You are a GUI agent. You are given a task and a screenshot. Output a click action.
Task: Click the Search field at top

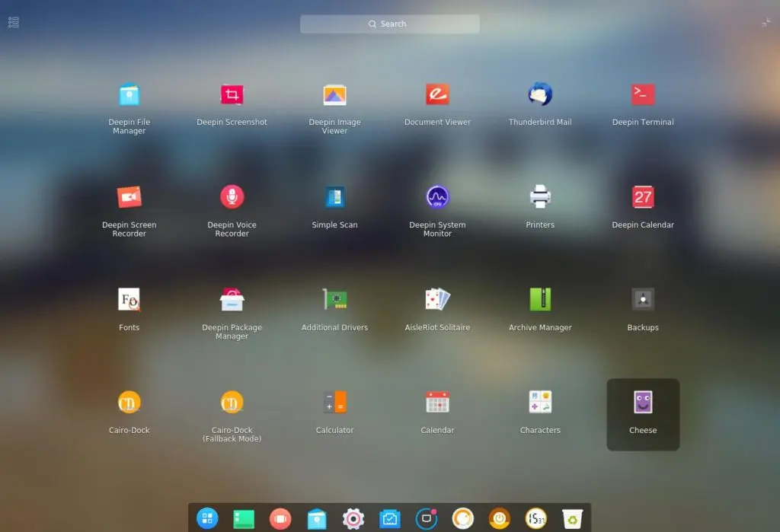click(x=389, y=24)
